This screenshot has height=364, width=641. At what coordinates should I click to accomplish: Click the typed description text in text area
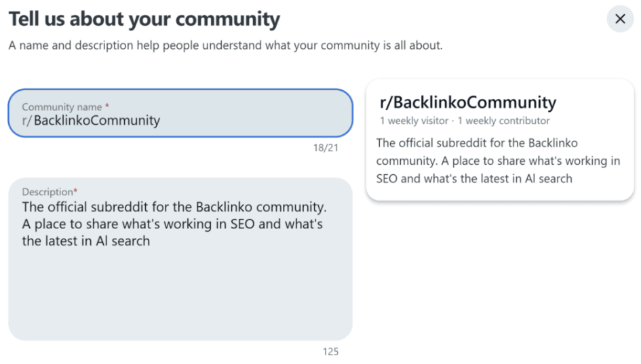[173, 224]
